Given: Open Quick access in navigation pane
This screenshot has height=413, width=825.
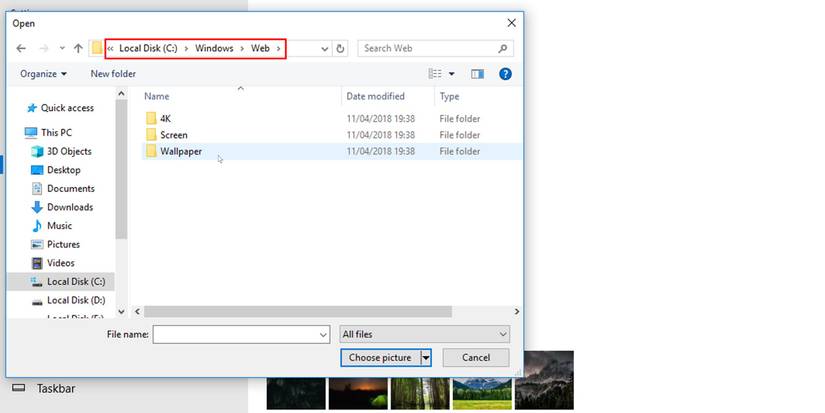Looking at the screenshot, I should 60,108.
